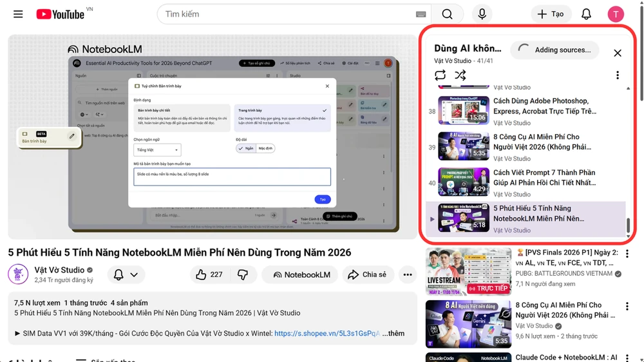The image size is (644, 362).
Task: Start voice search with microphone icon
Action: tap(482, 14)
